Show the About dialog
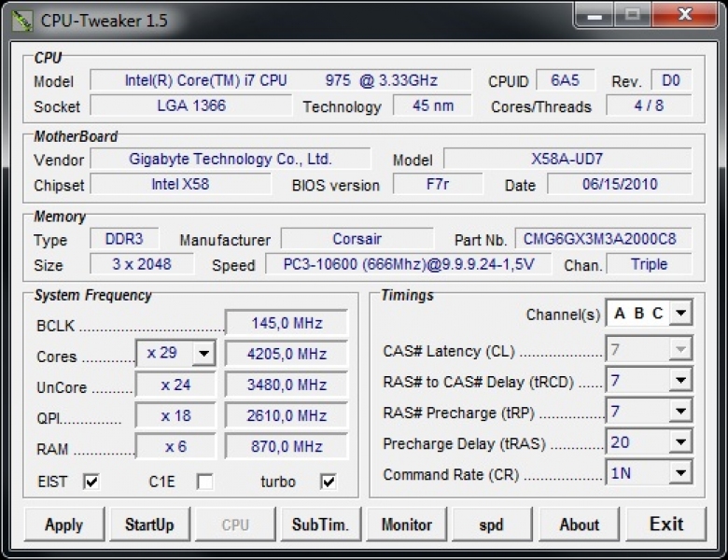This screenshot has width=728, height=560. click(579, 525)
